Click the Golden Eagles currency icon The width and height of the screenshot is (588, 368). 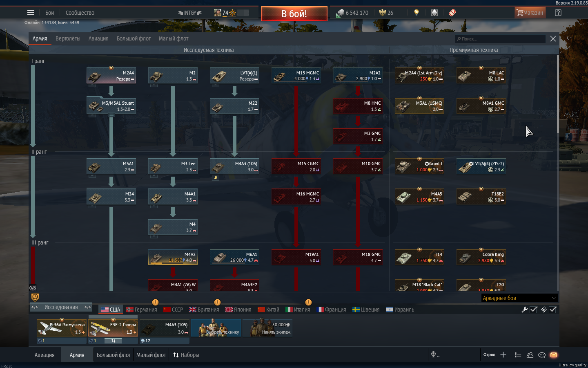point(383,13)
